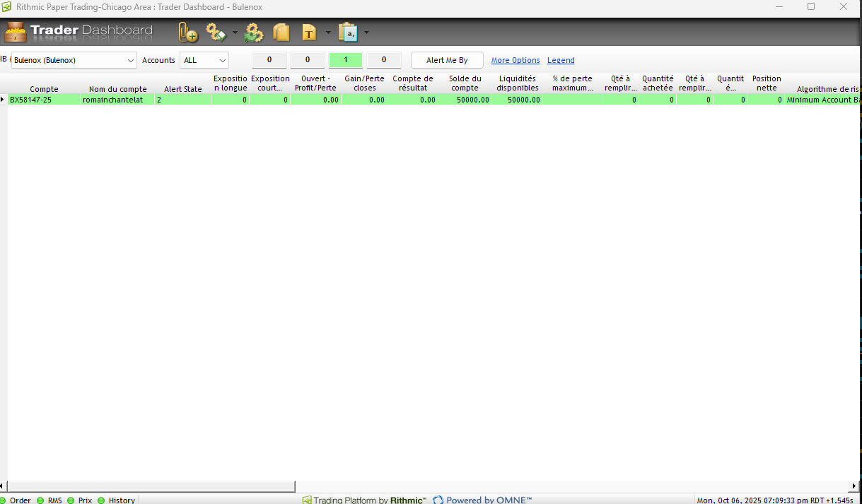Click the Position nette column header
The height and width of the screenshot is (504, 862).
[767, 83]
